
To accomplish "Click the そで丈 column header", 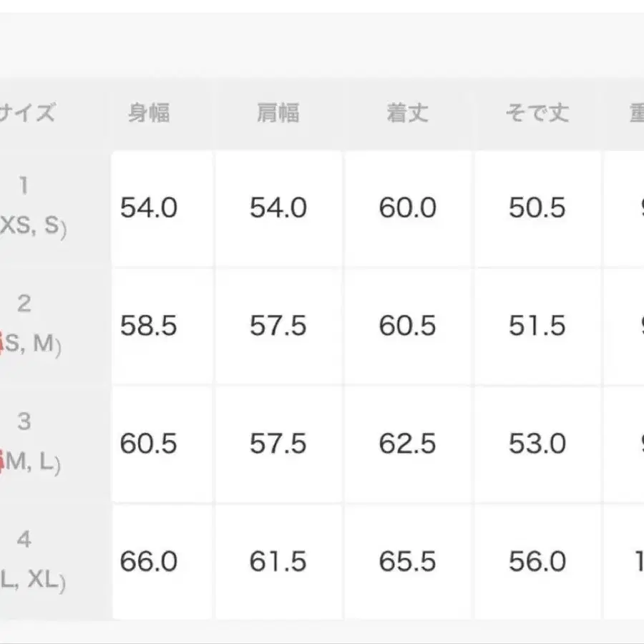I will (537, 113).
